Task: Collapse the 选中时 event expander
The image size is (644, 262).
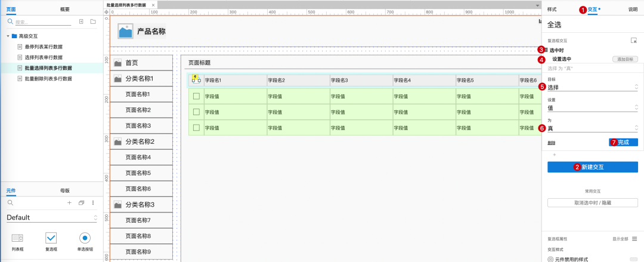Action: (546, 50)
